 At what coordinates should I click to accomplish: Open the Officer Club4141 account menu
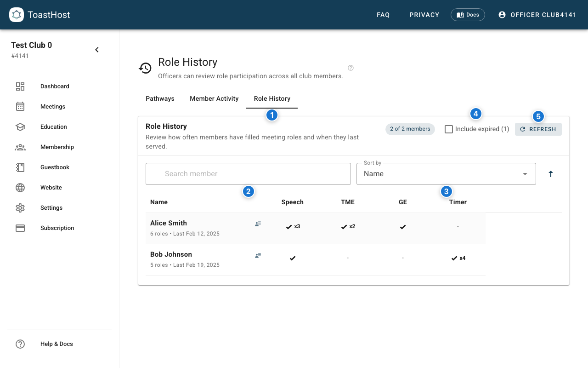coord(537,15)
